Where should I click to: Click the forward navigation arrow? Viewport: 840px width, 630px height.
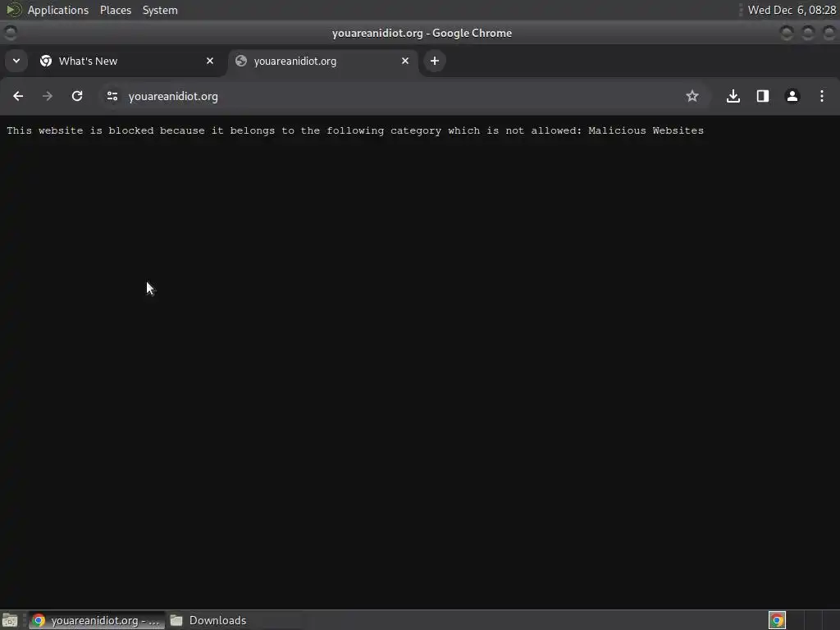48,97
